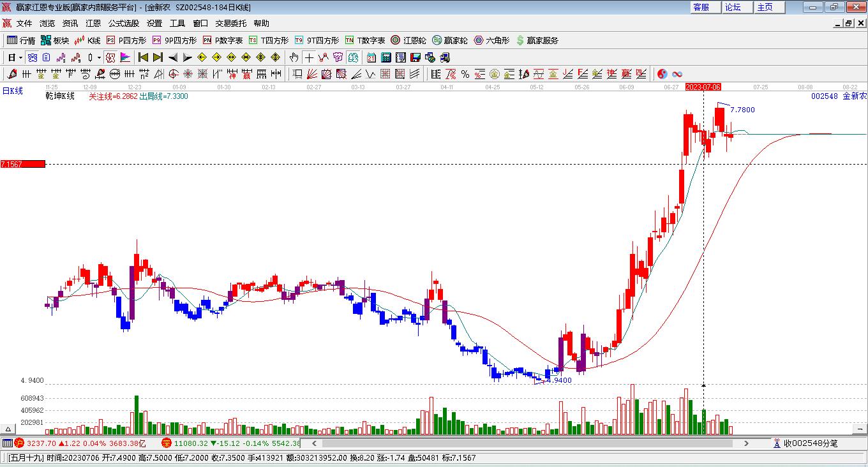Click the 关注线=6.2862 value label
Image resolution: width=868 pixels, height=467 pixels.
pyautogui.click(x=113, y=96)
